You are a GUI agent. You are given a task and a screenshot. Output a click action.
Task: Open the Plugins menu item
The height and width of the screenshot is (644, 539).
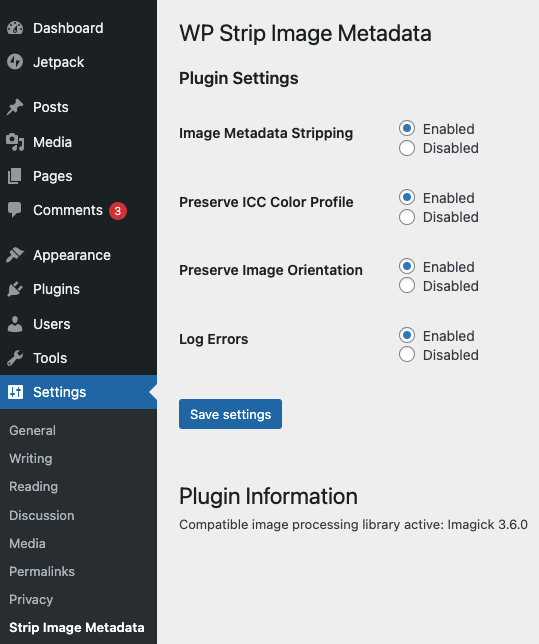click(56, 289)
